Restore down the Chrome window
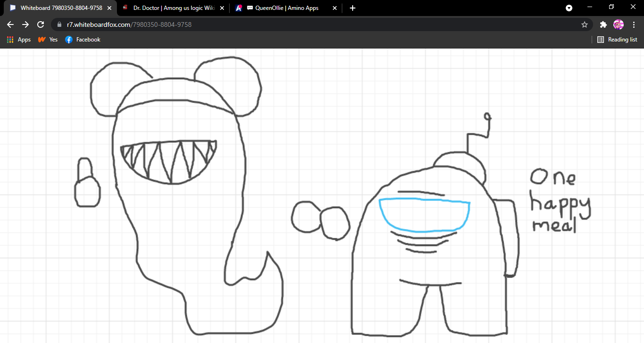This screenshot has width=644, height=343. click(x=611, y=7)
